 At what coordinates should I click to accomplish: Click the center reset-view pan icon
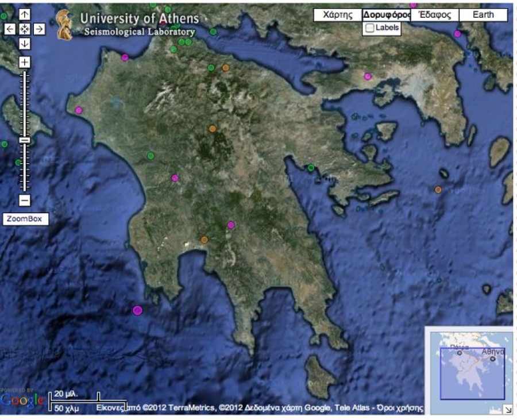(x=25, y=29)
